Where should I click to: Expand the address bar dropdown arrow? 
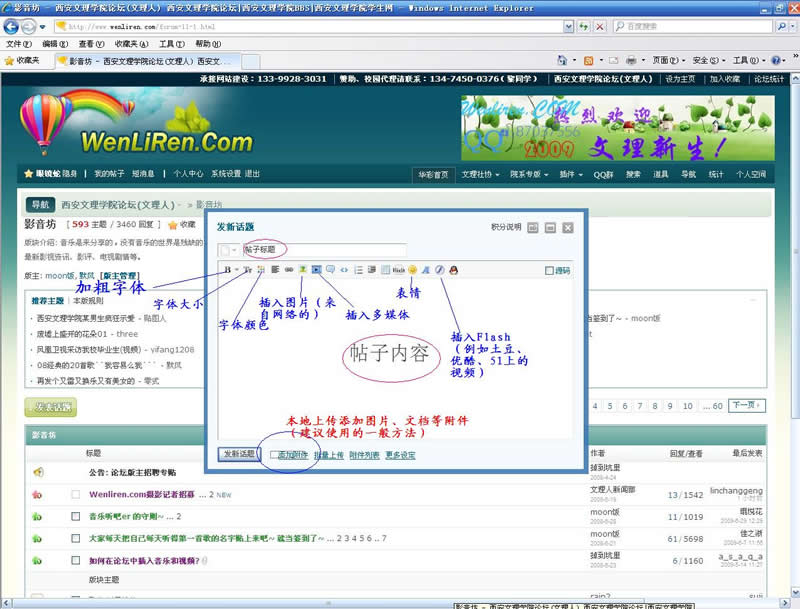[569, 27]
